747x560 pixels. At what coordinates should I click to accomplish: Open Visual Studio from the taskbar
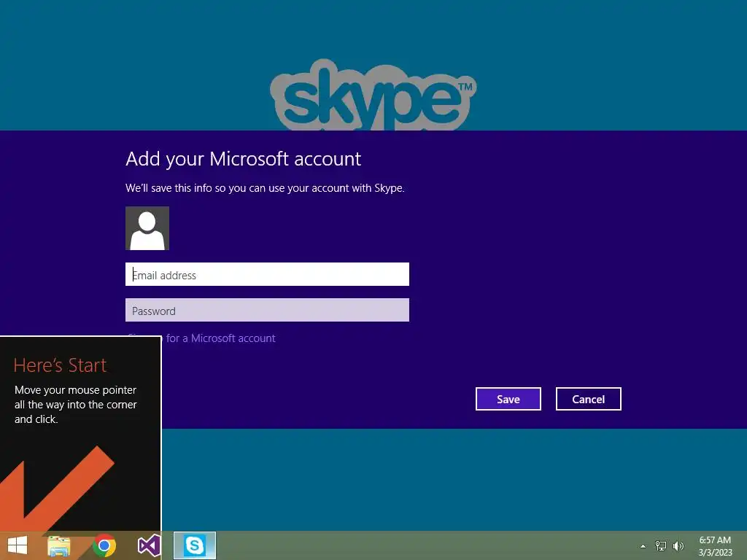click(149, 545)
